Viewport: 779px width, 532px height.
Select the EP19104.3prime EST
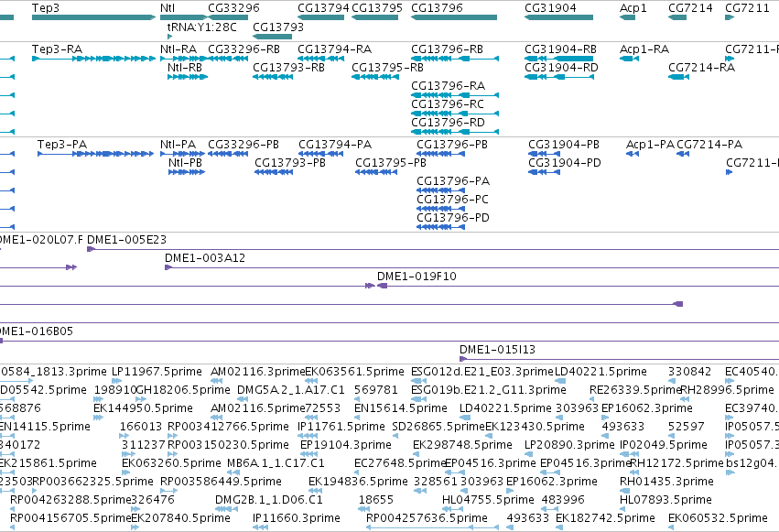point(308,454)
